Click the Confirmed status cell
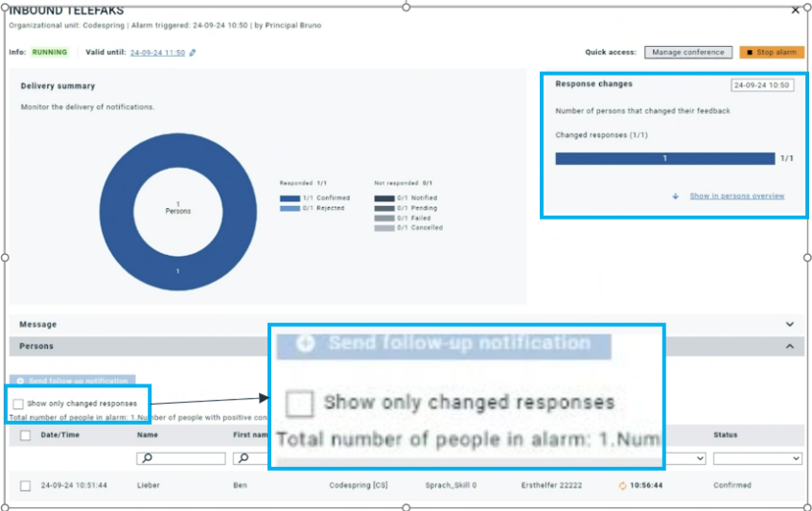This screenshot has height=511, width=812. click(732, 486)
